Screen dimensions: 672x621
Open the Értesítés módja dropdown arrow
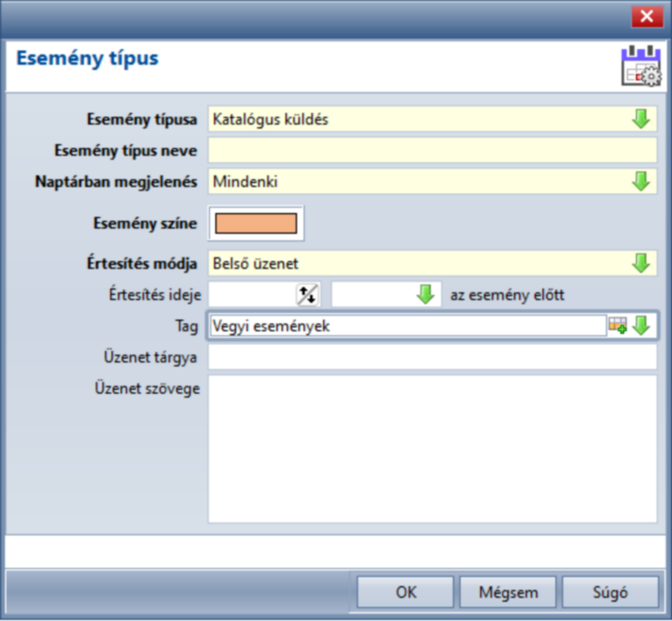coord(641,263)
